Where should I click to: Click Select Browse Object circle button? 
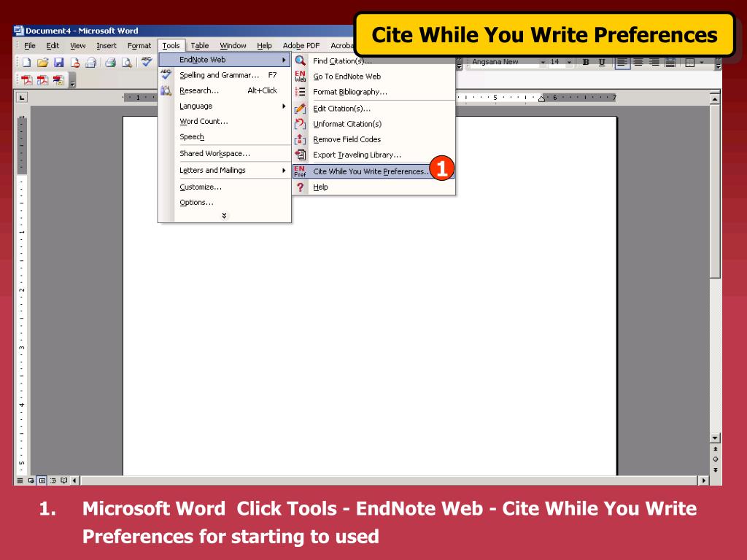(x=715, y=459)
